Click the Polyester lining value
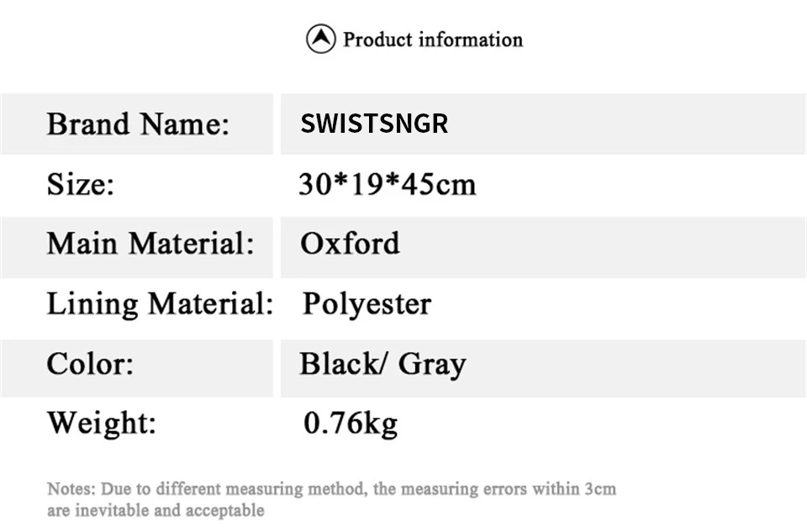This screenshot has height=532, width=807. point(367,303)
